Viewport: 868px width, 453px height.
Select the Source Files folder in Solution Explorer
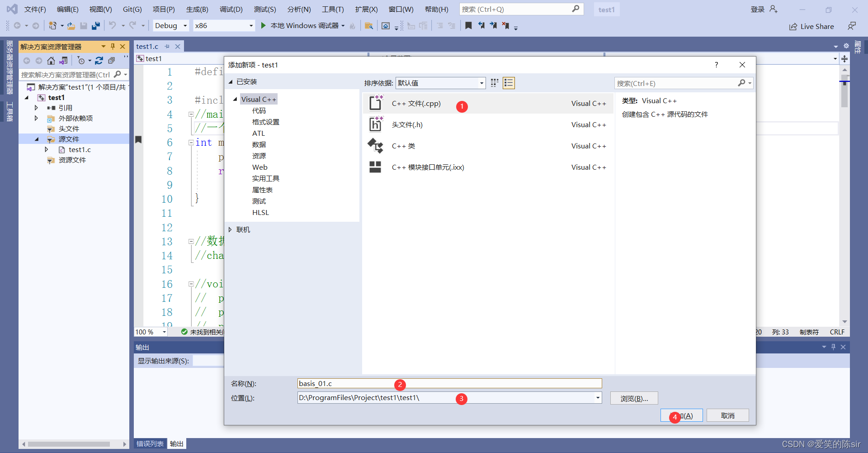(69, 139)
